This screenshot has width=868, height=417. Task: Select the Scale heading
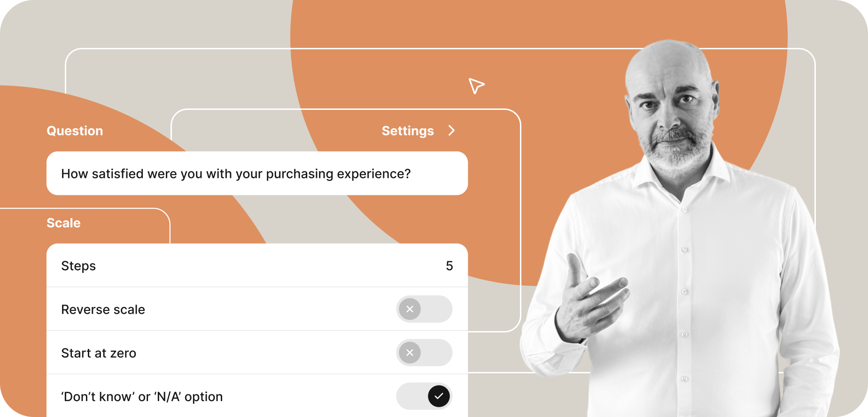(x=63, y=223)
